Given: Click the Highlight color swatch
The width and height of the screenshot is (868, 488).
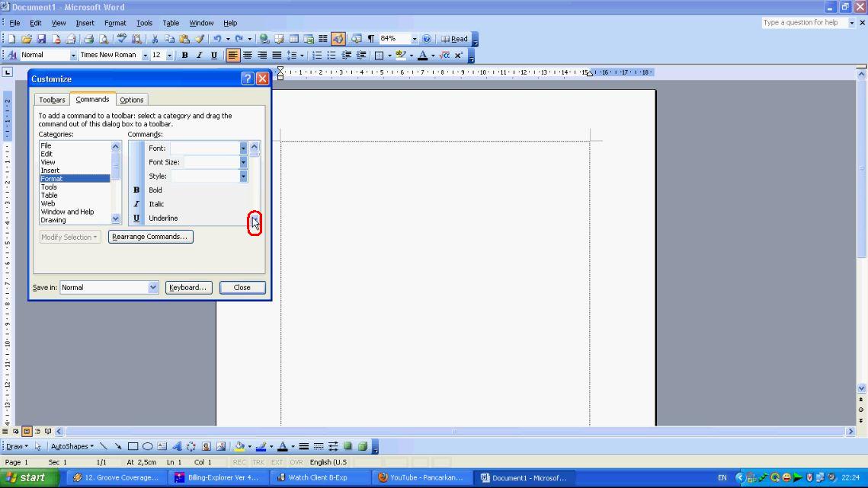Looking at the screenshot, I should [x=401, y=55].
